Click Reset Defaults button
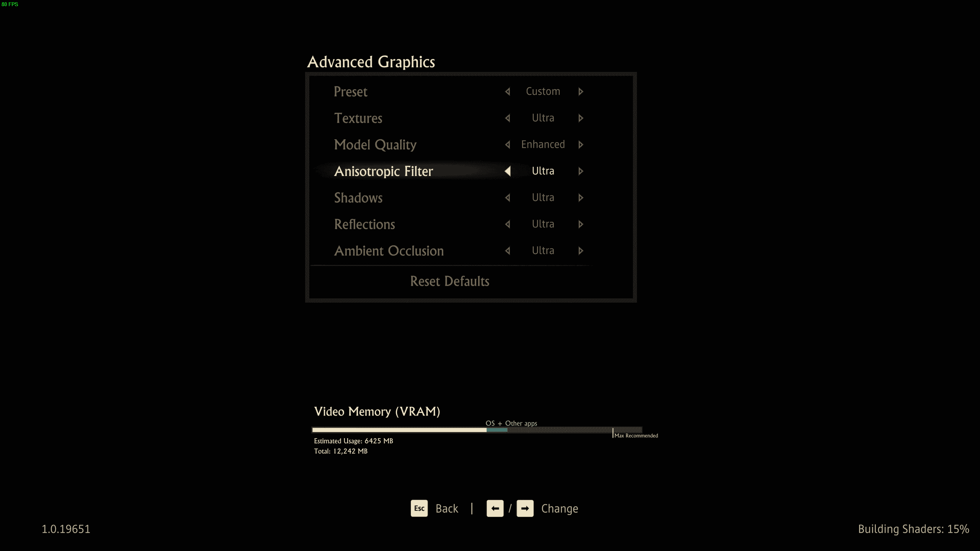The image size is (980, 551). pos(450,280)
